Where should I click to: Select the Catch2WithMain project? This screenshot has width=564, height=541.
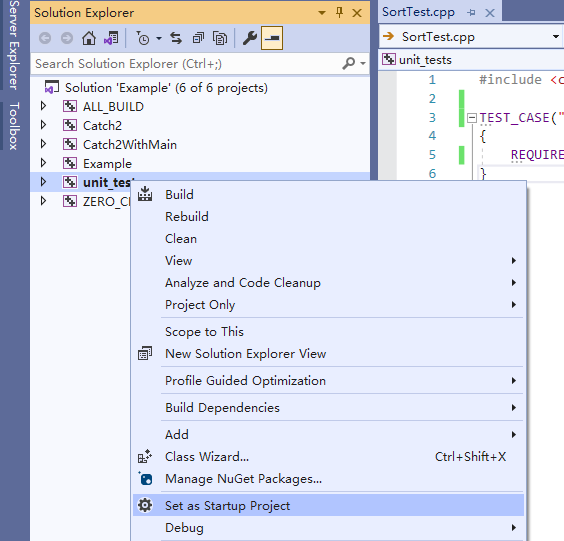(130, 145)
